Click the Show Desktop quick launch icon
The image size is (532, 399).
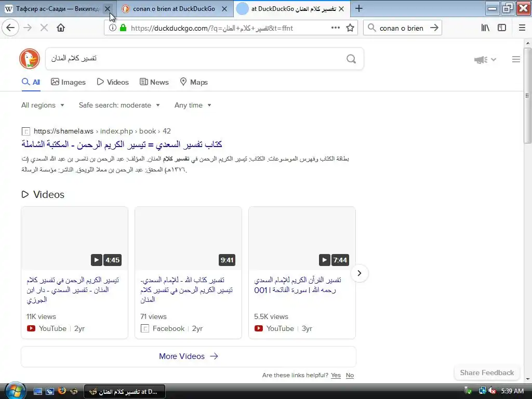(37, 391)
